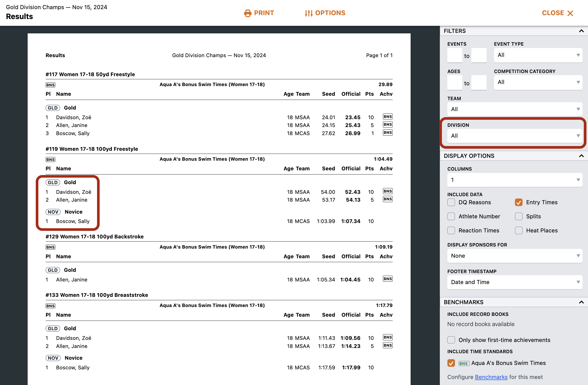Click 'Page 1 of 1' indicator
588x385 pixels.
pos(379,55)
